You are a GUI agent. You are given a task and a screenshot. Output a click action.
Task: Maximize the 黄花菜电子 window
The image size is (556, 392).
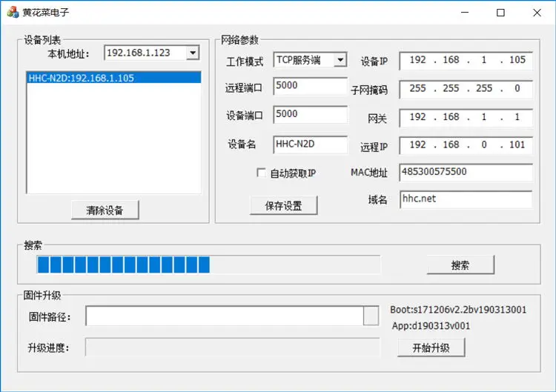500,13
